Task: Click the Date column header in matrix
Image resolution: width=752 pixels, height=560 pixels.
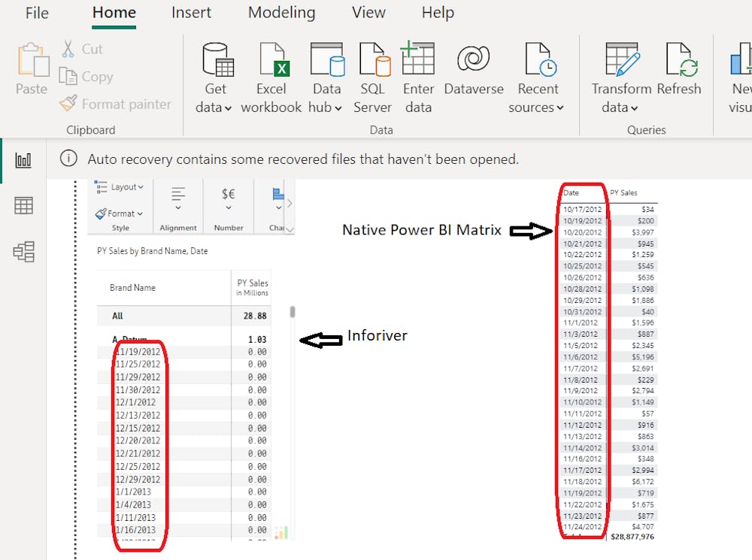Action: coord(572,193)
